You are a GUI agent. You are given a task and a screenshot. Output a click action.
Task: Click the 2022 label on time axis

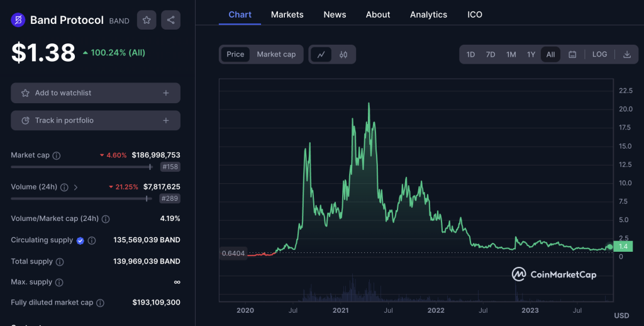(x=436, y=310)
